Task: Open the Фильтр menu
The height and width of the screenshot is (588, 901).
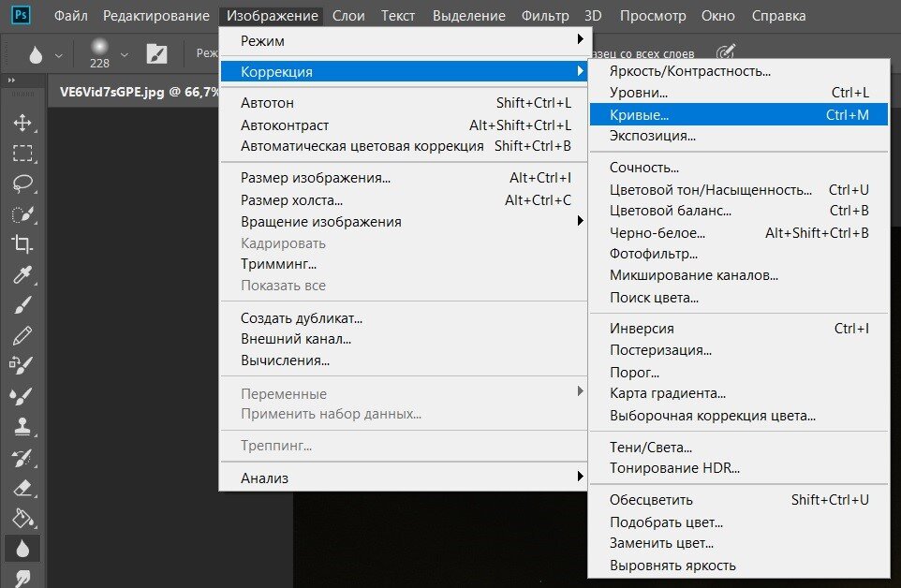Action: tap(544, 15)
